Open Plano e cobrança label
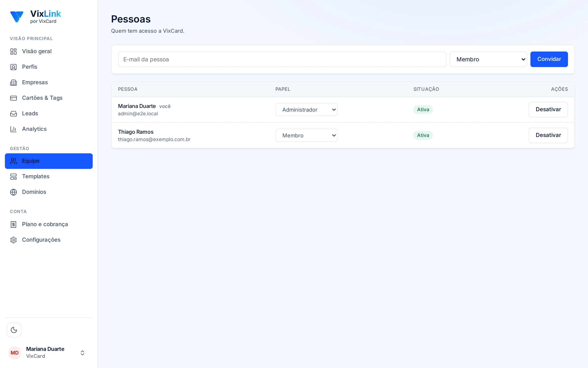This screenshot has width=588, height=368. tap(45, 224)
